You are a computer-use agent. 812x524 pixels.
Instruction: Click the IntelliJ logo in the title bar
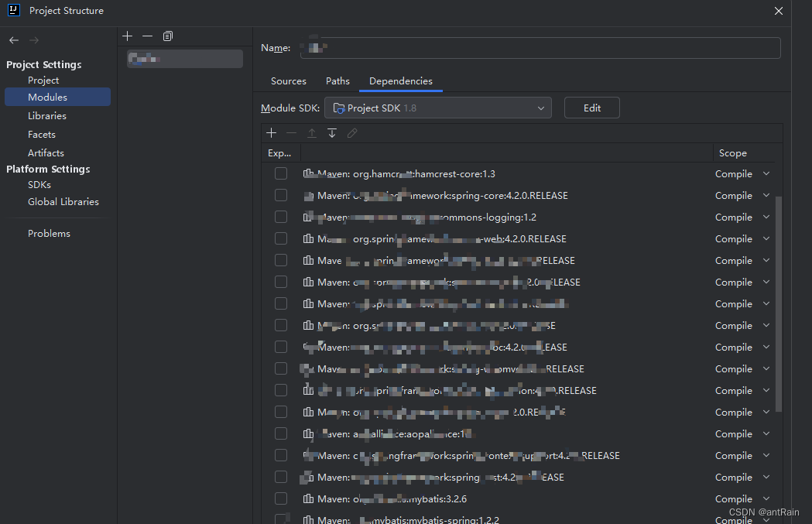point(14,10)
